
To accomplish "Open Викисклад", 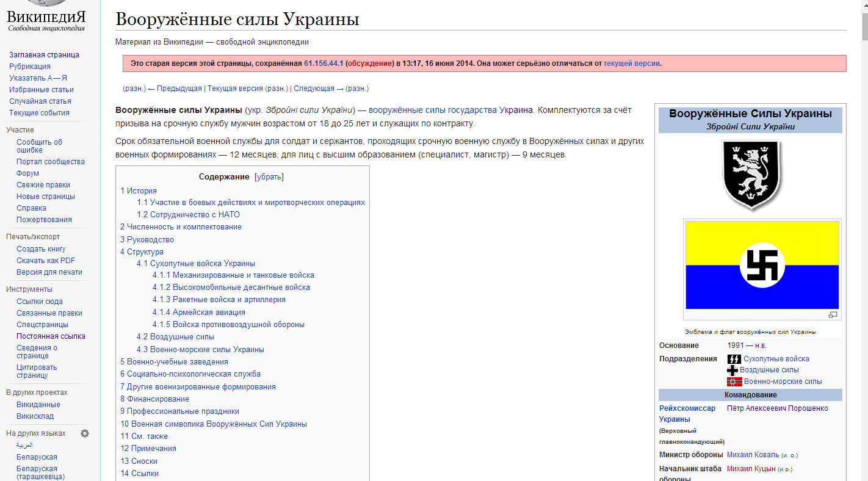I will 35,416.
